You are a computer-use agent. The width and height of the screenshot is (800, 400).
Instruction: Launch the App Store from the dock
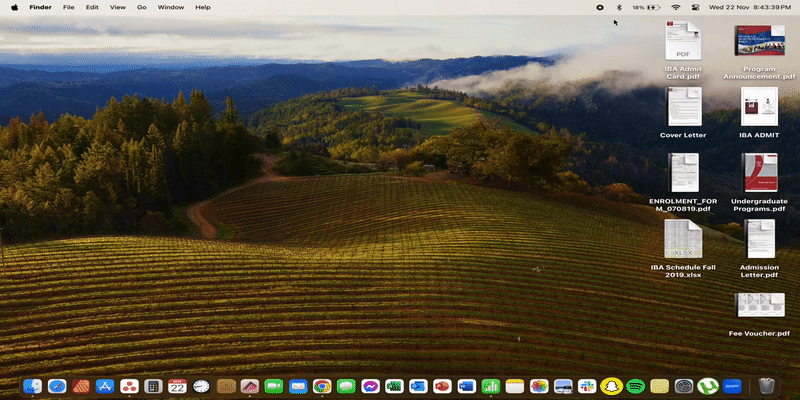pos(105,386)
